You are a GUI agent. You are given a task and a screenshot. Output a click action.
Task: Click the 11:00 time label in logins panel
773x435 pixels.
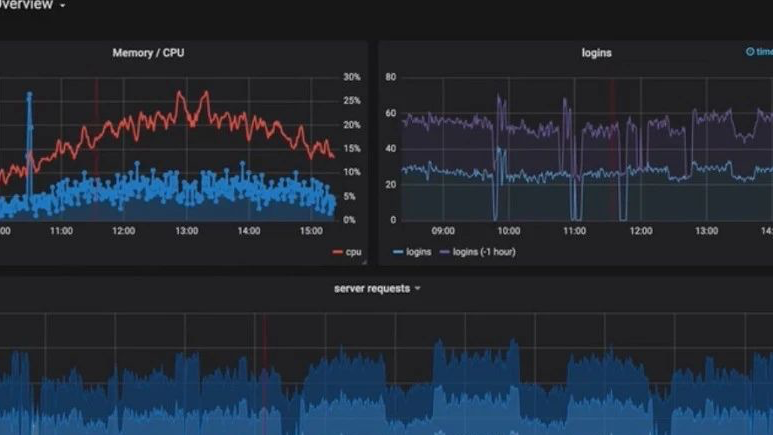point(574,231)
